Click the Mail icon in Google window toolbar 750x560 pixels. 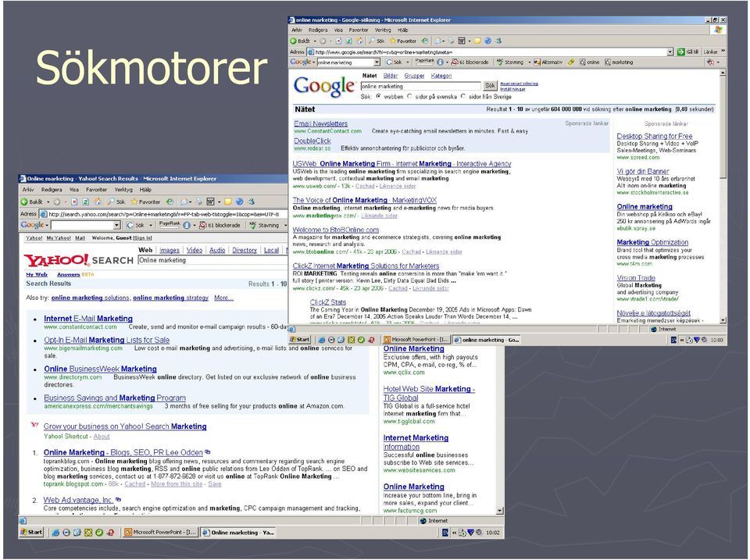[x=438, y=41]
